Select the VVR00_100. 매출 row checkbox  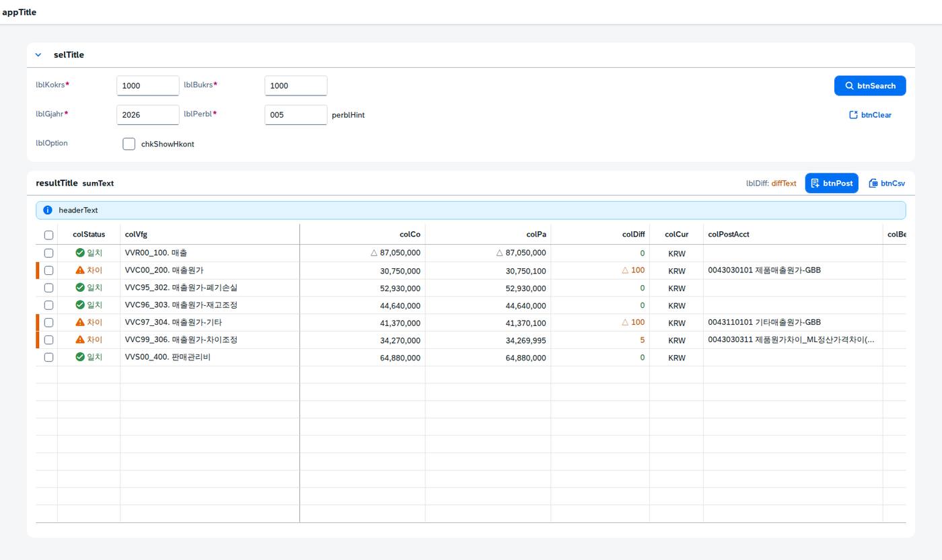(48, 253)
